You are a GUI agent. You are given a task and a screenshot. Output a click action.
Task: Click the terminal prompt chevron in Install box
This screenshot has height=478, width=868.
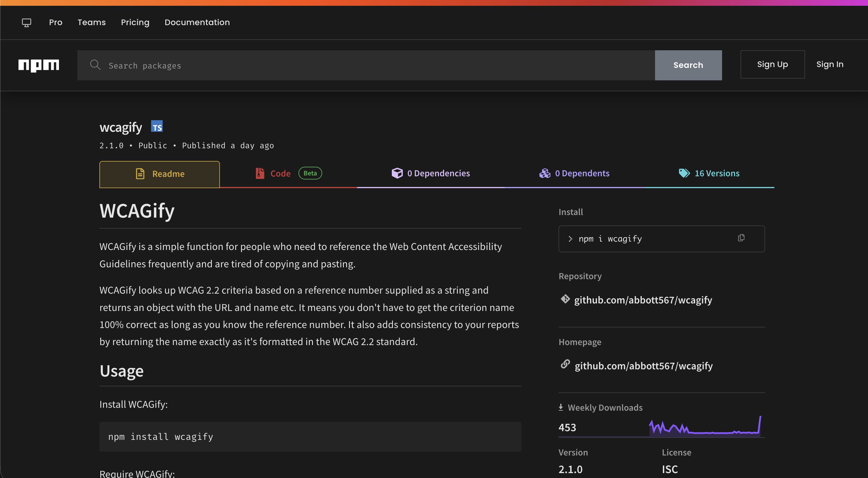[x=570, y=239]
